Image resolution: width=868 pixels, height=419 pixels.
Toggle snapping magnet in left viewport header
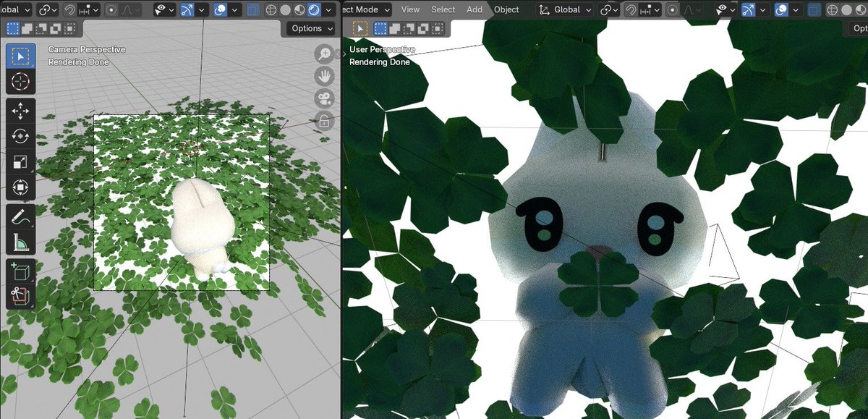coord(71,9)
